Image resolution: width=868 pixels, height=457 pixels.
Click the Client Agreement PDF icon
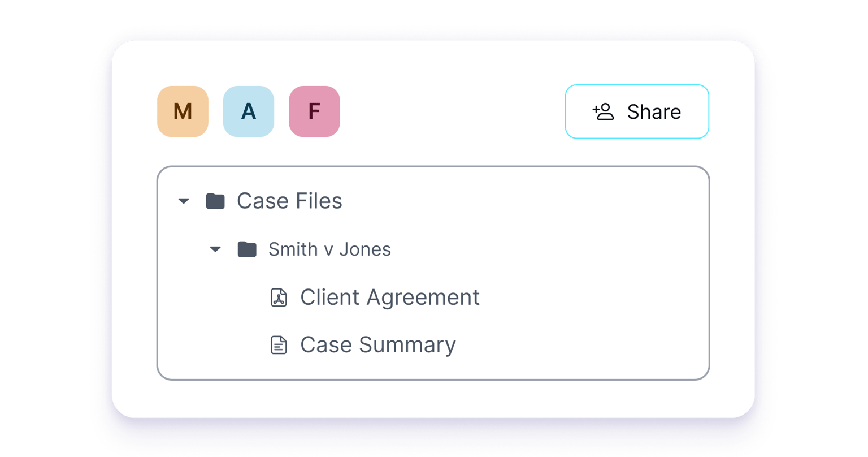click(279, 298)
